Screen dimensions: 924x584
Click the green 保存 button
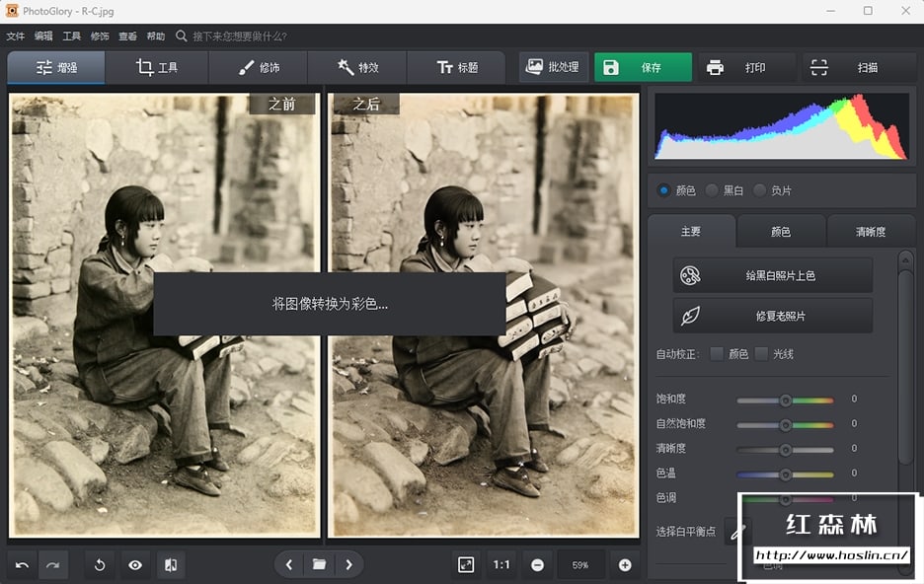tap(643, 68)
